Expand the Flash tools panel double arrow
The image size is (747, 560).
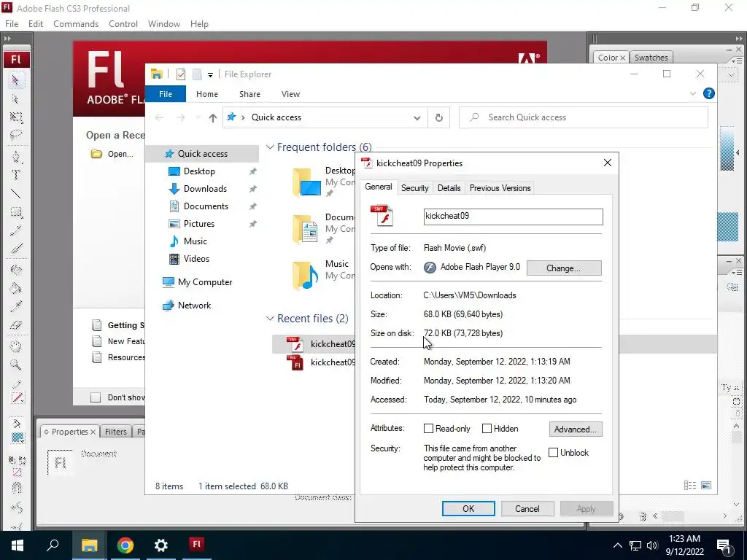point(7,39)
